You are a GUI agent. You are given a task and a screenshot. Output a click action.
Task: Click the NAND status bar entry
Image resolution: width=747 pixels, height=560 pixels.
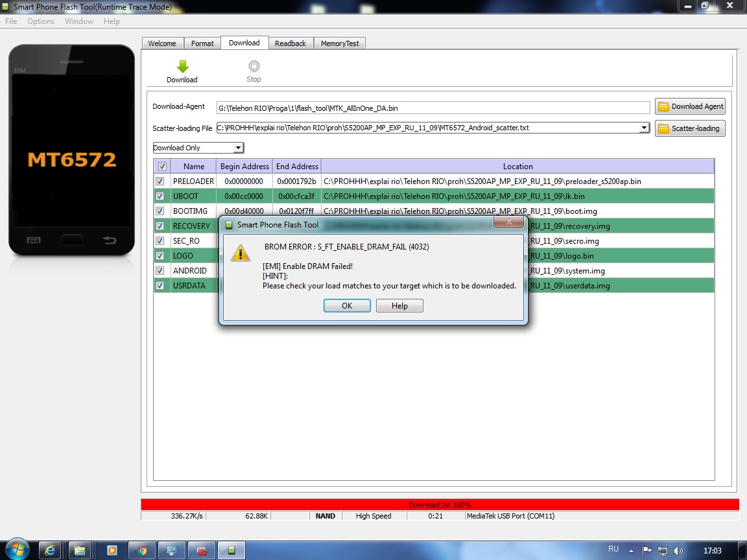(326, 516)
